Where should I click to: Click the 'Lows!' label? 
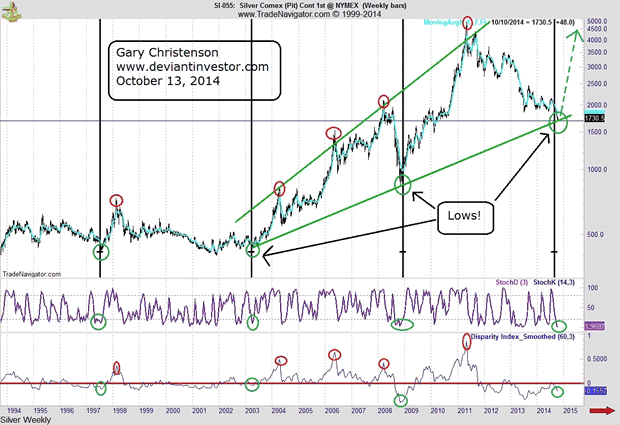[x=464, y=216]
